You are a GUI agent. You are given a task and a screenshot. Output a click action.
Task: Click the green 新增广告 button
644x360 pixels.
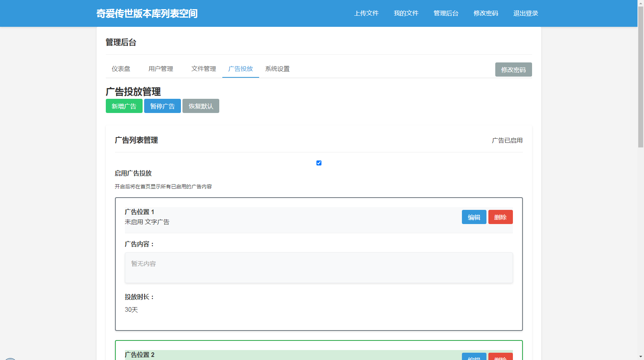click(124, 106)
